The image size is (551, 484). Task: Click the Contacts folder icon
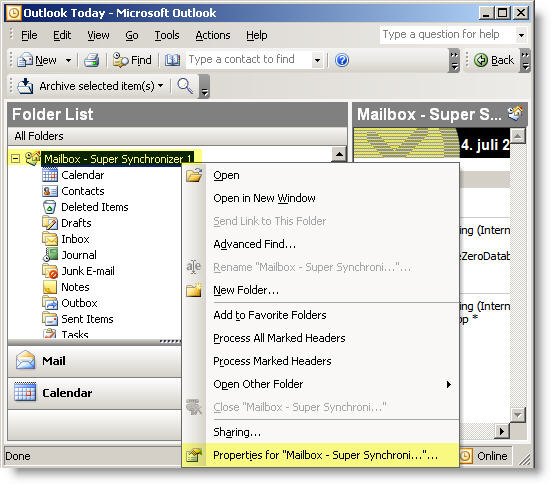pos(50,191)
